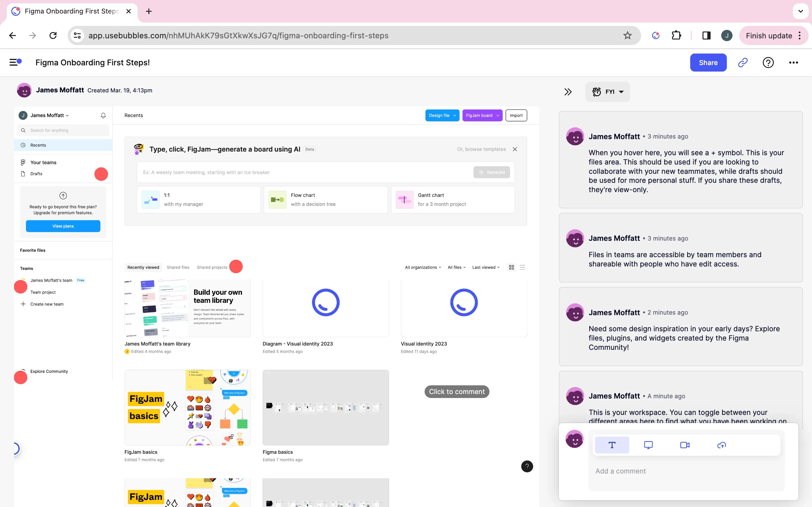Open the Last viewed sort dropdown
The width and height of the screenshot is (812, 507).
tap(486, 267)
